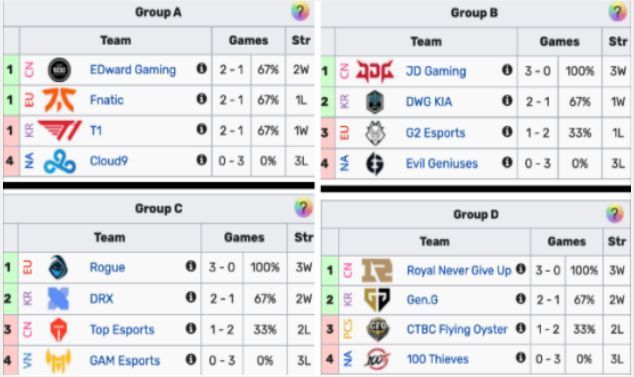
Task: Open the Group D rainbow help icon
Action: click(614, 213)
